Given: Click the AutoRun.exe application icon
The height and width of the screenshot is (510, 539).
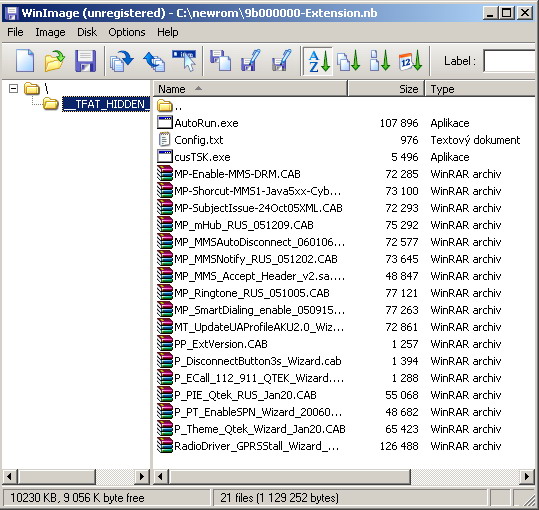Looking at the screenshot, I should click(x=165, y=122).
